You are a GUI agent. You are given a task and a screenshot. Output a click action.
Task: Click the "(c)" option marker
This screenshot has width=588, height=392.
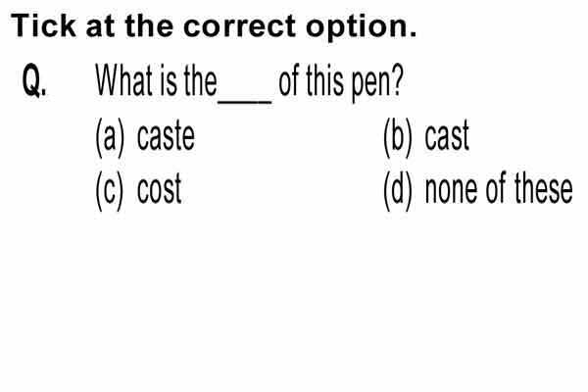pyautogui.click(x=110, y=190)
